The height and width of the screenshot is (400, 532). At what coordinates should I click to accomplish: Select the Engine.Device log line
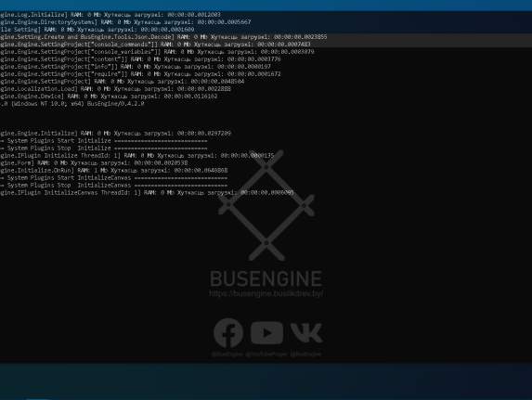(x=109, y=97)
